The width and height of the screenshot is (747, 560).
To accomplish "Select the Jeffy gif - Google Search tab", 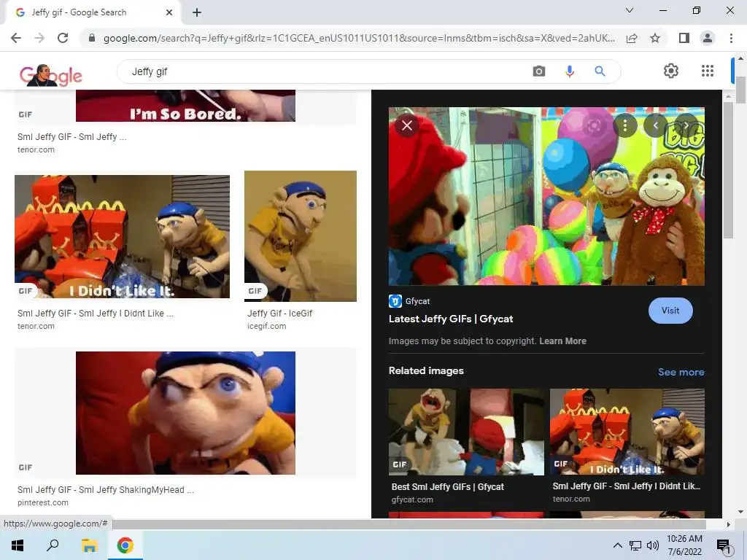I will 93,12.
